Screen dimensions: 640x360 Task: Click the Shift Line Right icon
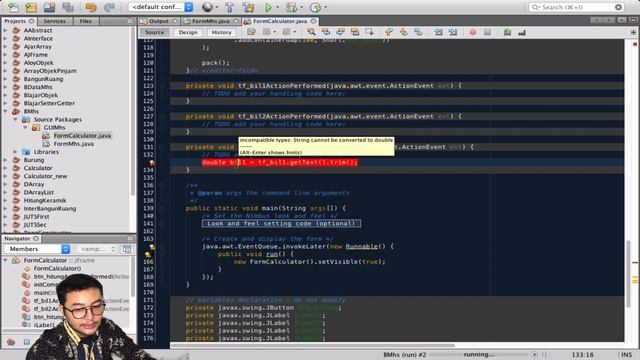(x=453, y=32)
